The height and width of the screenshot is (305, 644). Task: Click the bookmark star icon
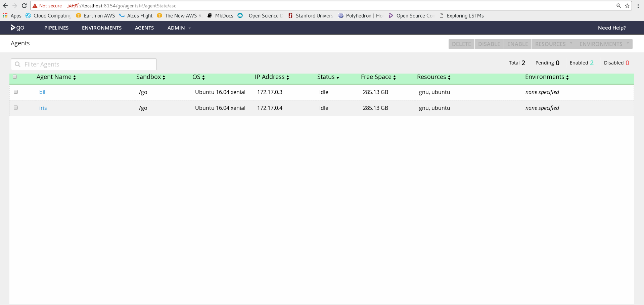point(627,6)
